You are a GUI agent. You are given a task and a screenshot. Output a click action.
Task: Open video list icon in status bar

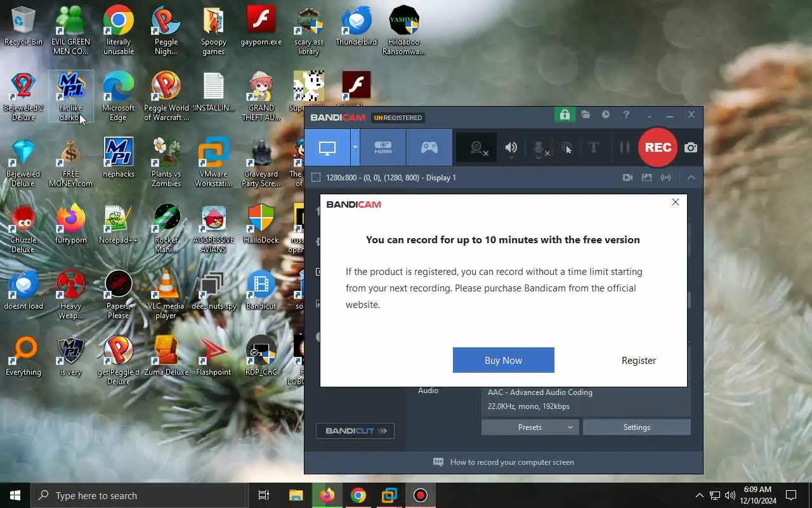point(627,178)
